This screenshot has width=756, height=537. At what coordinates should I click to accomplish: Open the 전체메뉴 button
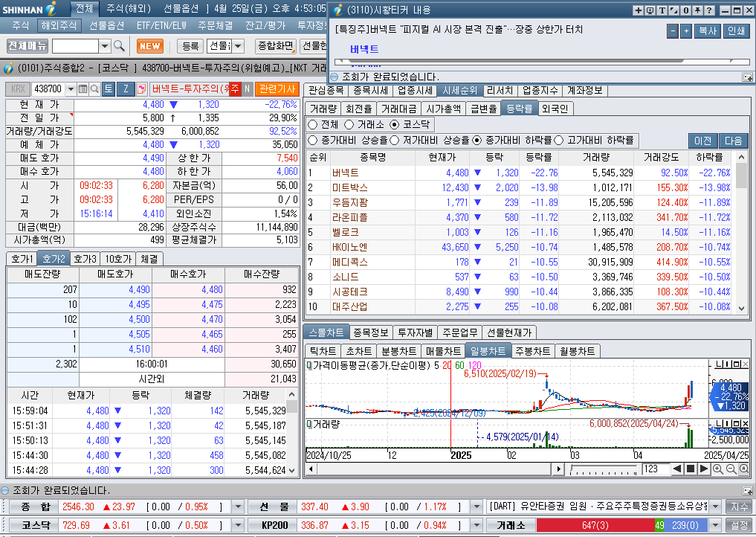(x=28, y=46)
